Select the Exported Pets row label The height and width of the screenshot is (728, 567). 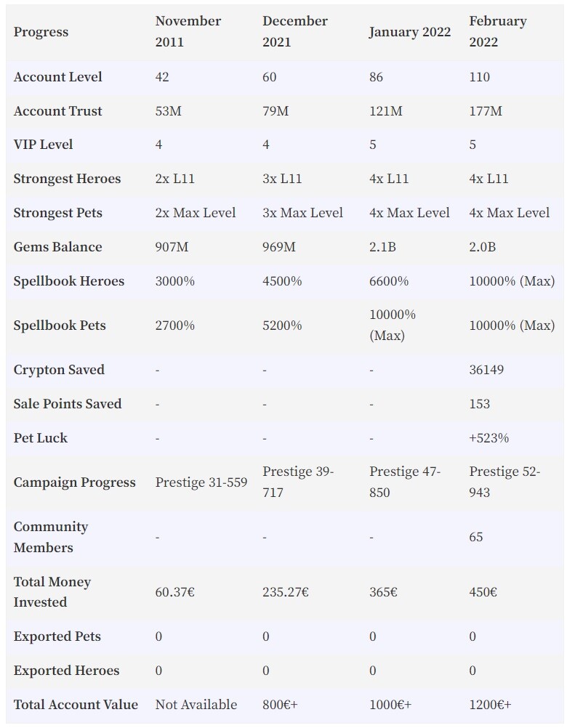click(57, 636)
